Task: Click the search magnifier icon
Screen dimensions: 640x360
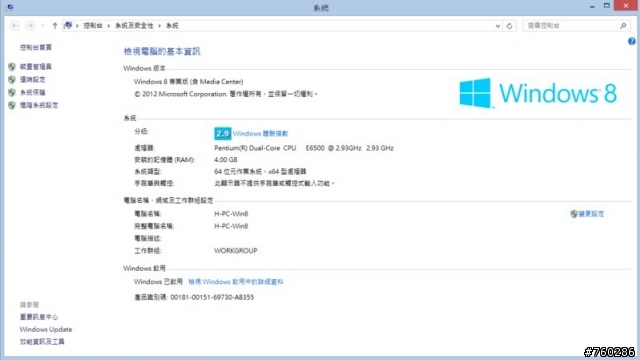Action: coord(623,26)
